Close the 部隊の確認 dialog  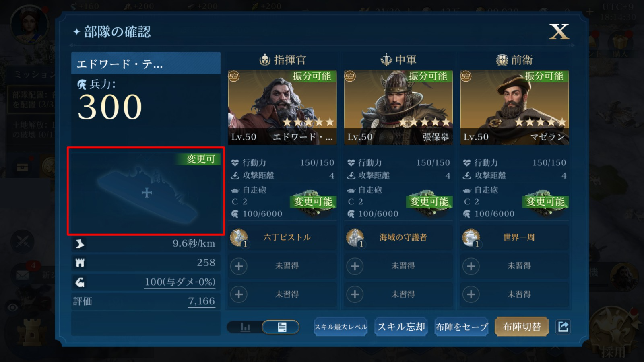point(559,31)
